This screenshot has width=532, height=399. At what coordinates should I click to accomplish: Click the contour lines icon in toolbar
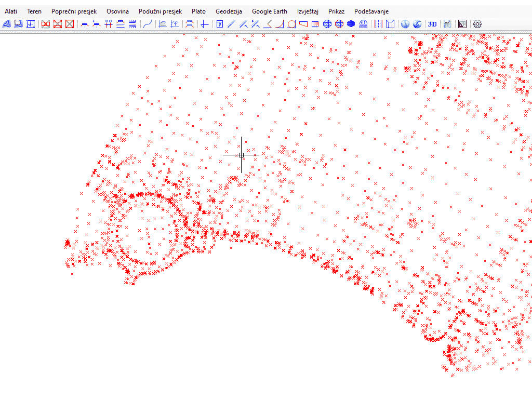click(7, 24)
